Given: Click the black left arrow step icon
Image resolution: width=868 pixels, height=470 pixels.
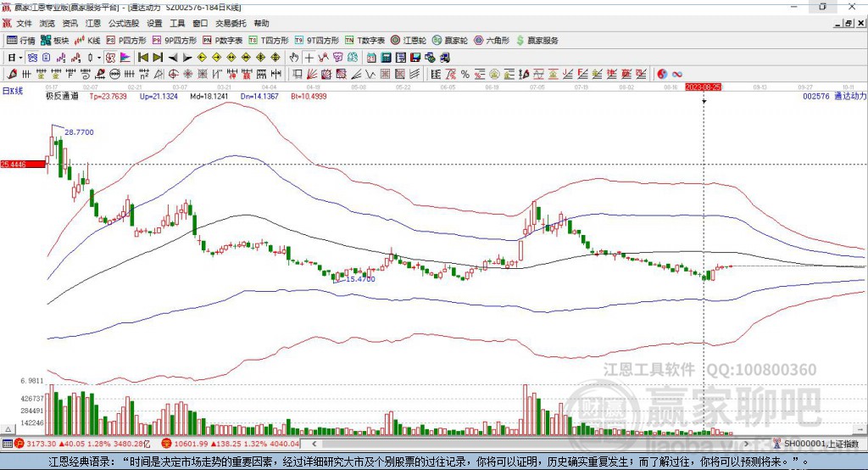Looking at the screenshot, I should (173, 58).
